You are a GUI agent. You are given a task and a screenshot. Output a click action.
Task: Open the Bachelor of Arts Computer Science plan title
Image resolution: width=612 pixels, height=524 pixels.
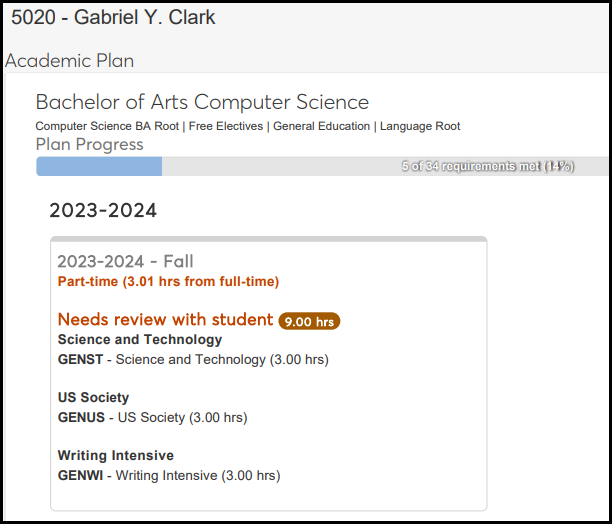(x=202, y=102)
